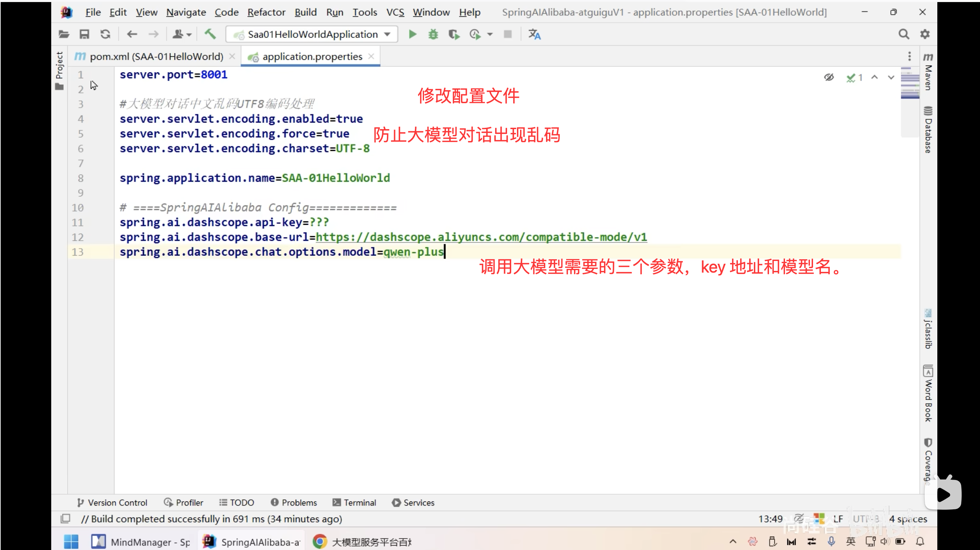Click the dashscope base-url hyperlink
Viewport: 980px width, 550px height.
click(x=481, y=237)
